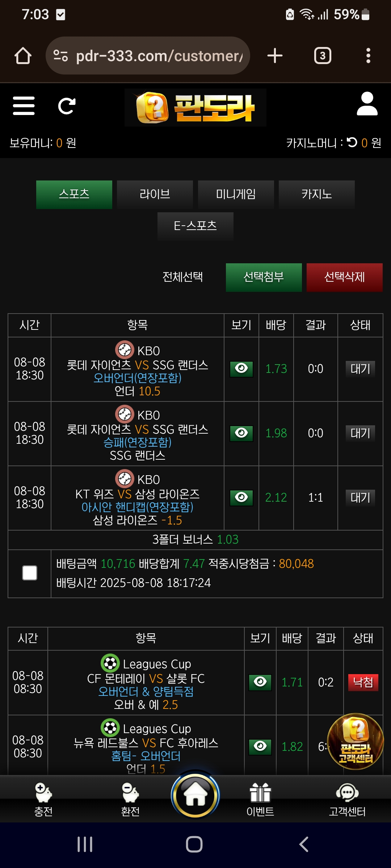391x868 pixels.
Task: Open the user profile icon
Action: coord(367,104)
